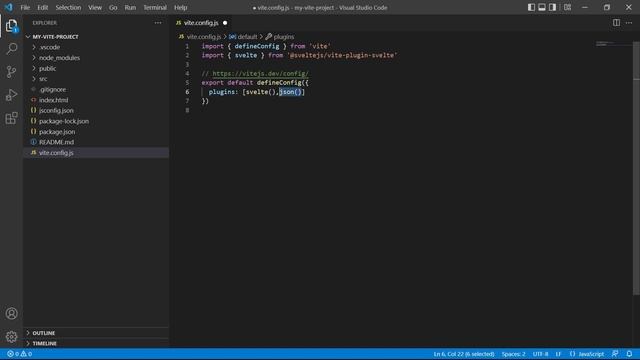Expand the src folder
Image resolution: width=640 pixels, height=360 pixels.
(x=96, y=79)
